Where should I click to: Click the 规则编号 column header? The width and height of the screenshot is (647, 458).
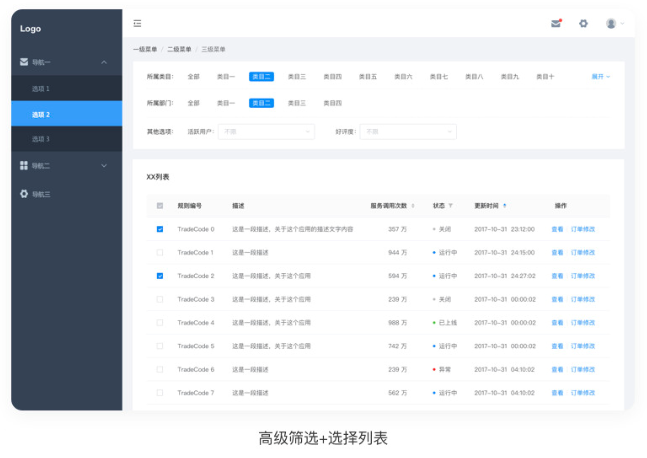point(189,205)
